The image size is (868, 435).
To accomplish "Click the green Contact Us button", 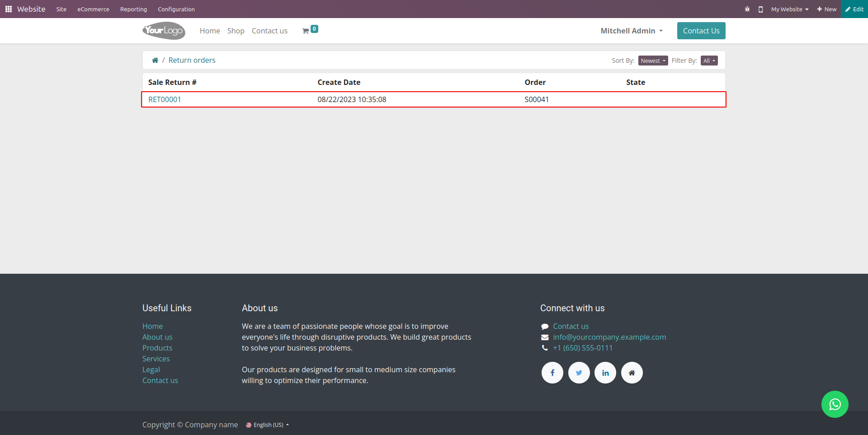I will point(701,31).
